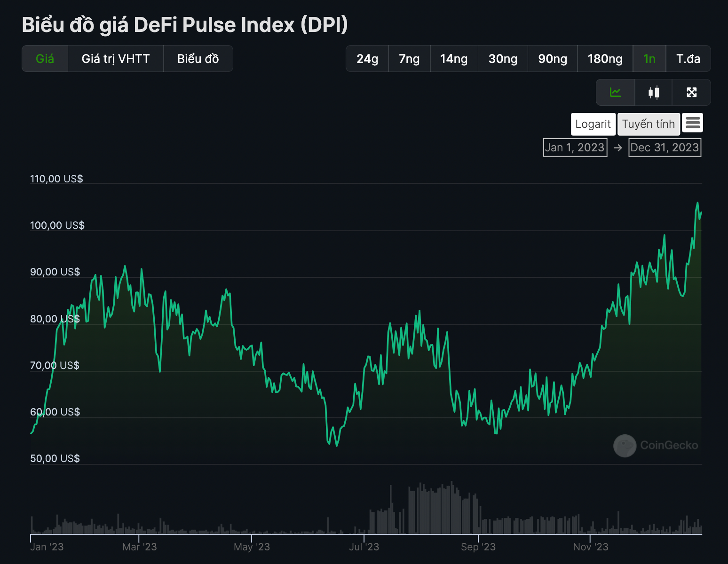Switch to line chart view icon

click(615, 93)
